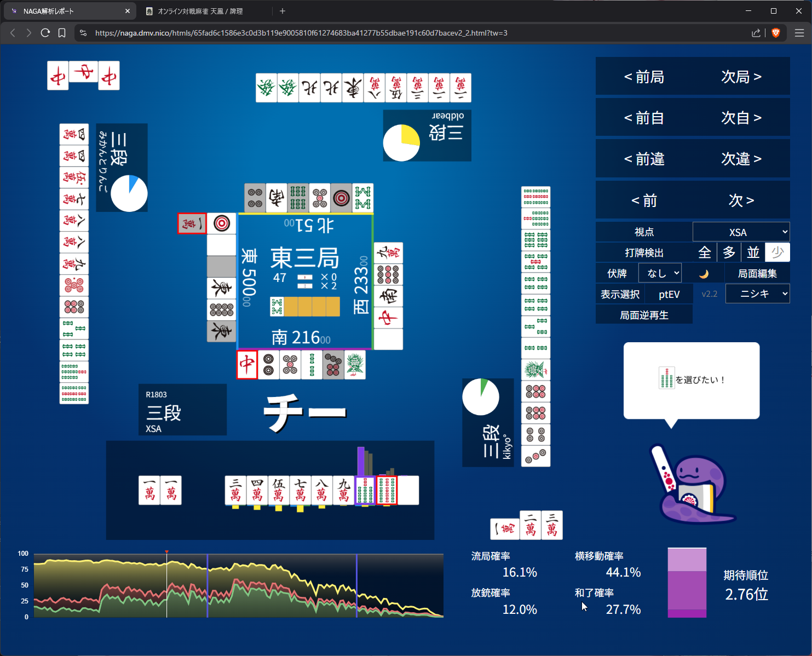Viewport: 812px width, 656px height.
Task: Click the probability timeline graph
Action: click(238, 586)
